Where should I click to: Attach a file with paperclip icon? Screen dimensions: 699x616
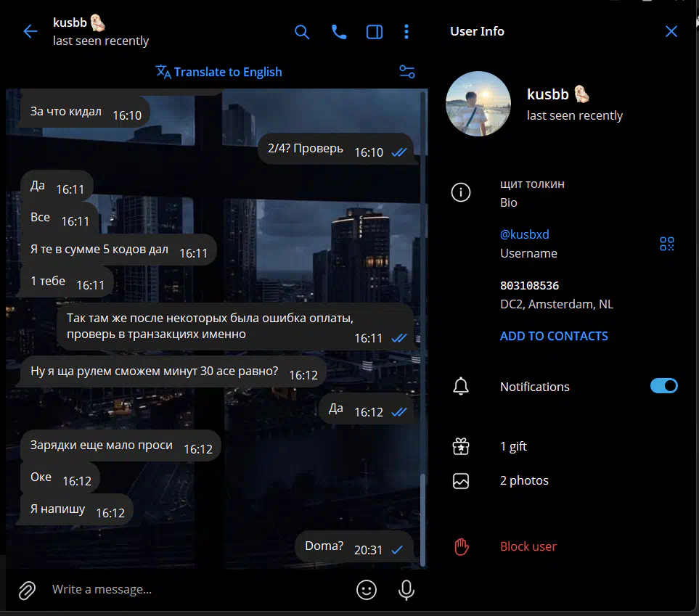(27, 590)
